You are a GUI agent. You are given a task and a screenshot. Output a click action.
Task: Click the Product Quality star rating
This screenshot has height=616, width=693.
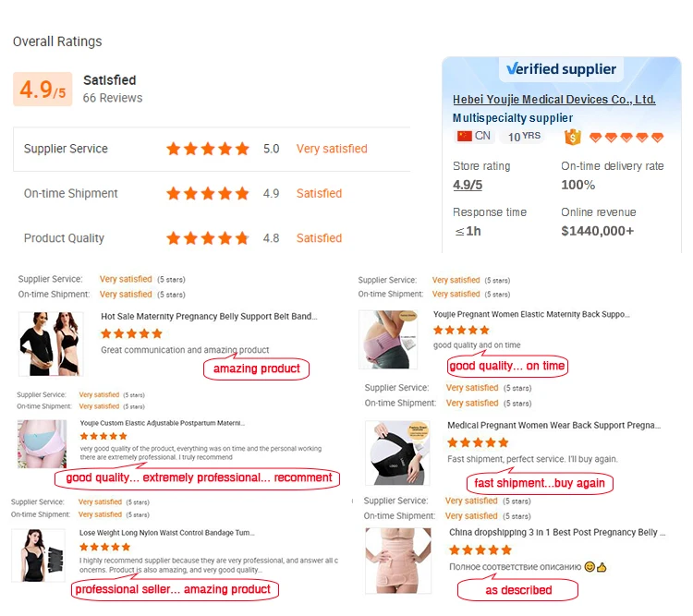coord(208,238)
